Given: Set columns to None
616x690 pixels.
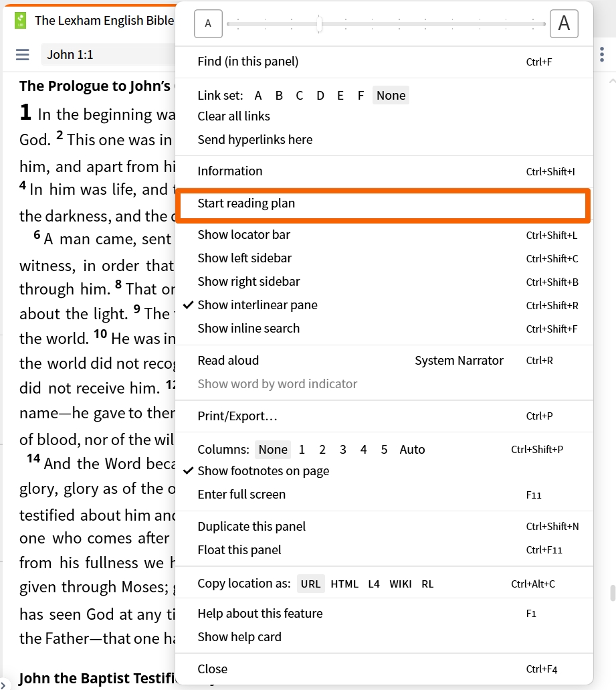Looking at the screenshot, I should pos(273,449).
